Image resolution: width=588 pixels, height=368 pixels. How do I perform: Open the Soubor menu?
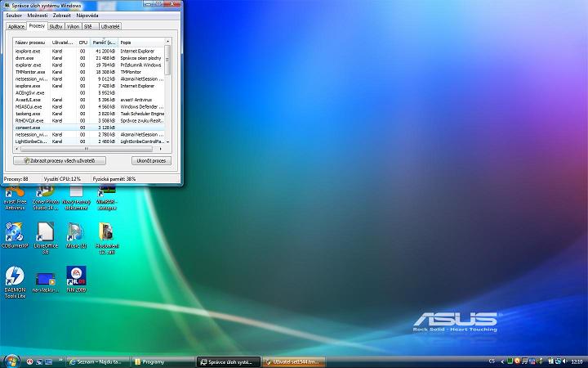(14, 16)
